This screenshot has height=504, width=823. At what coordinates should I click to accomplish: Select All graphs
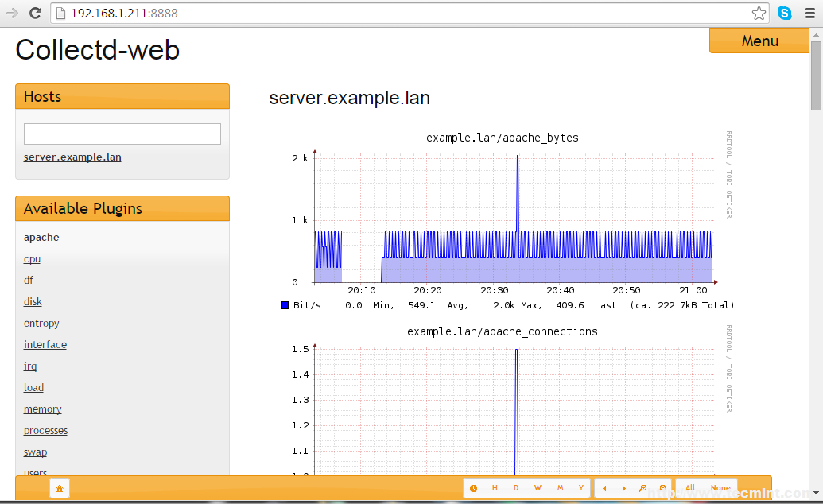click(x=690, y=488)
